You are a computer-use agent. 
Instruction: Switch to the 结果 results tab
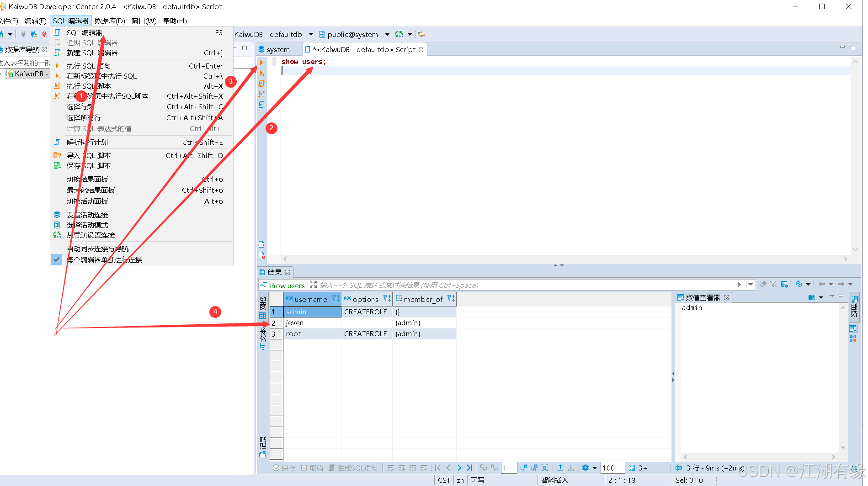[x=275, y=272]
